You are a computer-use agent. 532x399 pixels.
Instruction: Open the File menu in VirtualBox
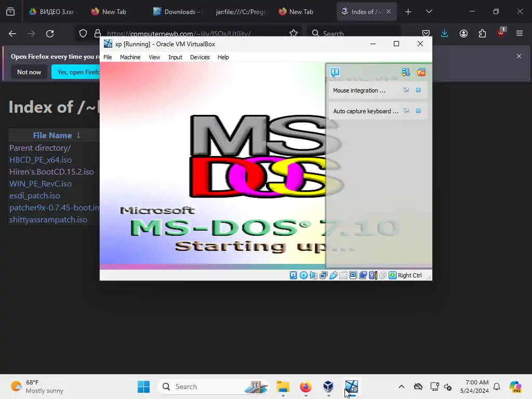click(108, 57)
